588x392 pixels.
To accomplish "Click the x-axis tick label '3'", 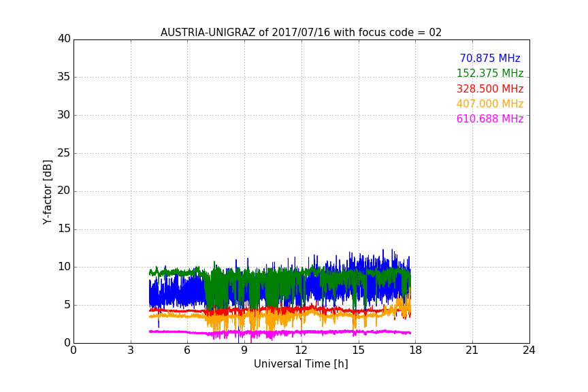I will 131,350.
